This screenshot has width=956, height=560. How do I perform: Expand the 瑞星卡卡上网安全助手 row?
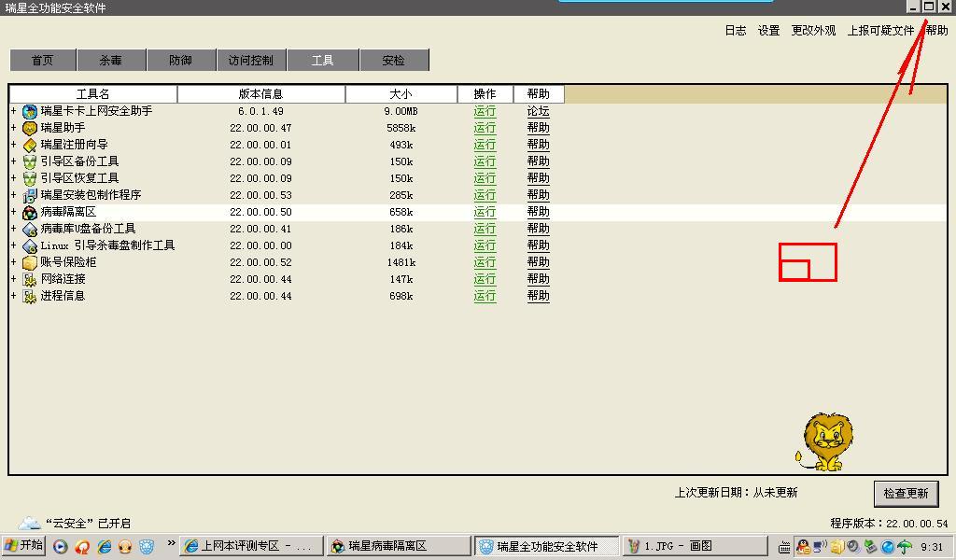[13, 111]
